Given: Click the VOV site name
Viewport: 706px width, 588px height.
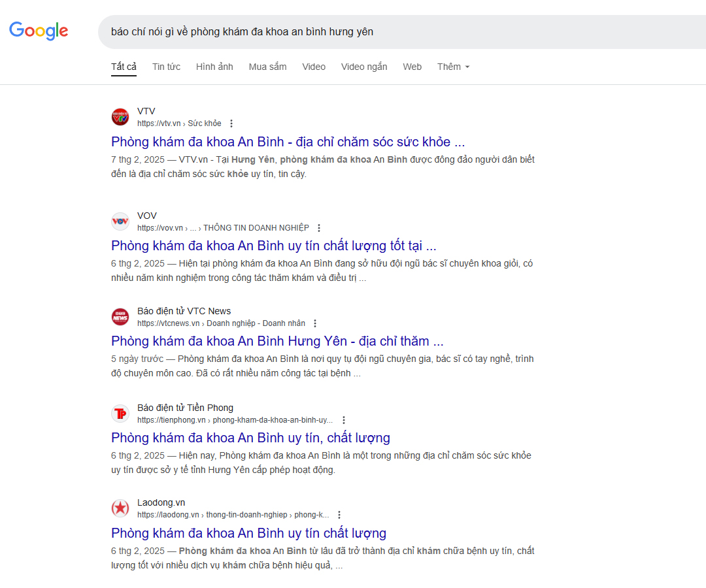Looking at the screenshot, I should coord(147,216).
